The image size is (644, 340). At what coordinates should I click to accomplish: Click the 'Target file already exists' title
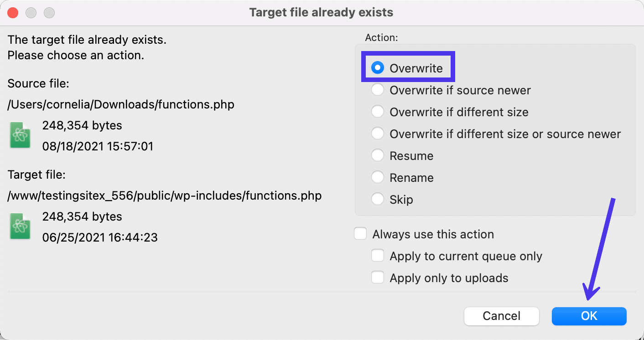(x=321, y=12)
